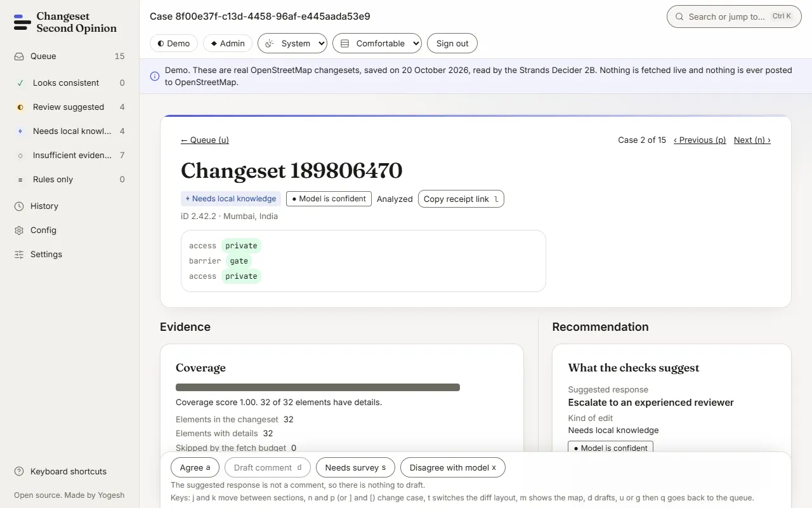The height and width of the screenshot is (508, 812).
Task: Click the magnifier icon in search box
Action: (x=679, y=17)
